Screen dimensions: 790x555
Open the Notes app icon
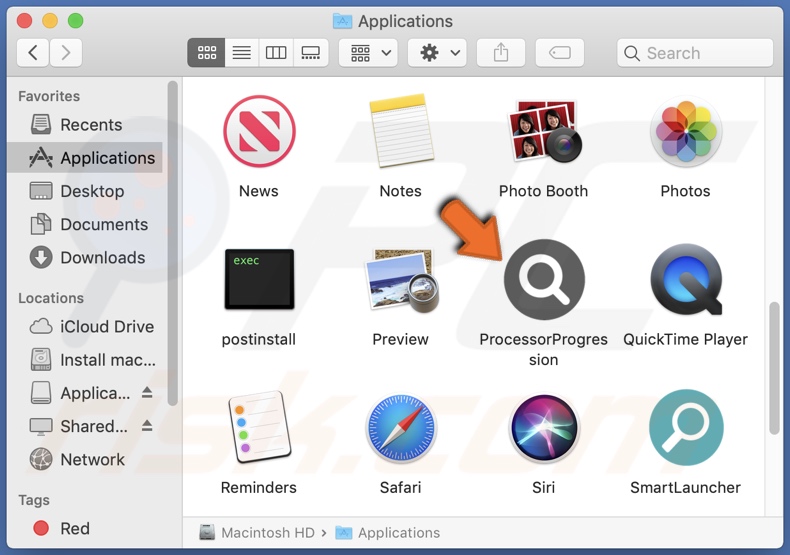[x=401, y=131]
